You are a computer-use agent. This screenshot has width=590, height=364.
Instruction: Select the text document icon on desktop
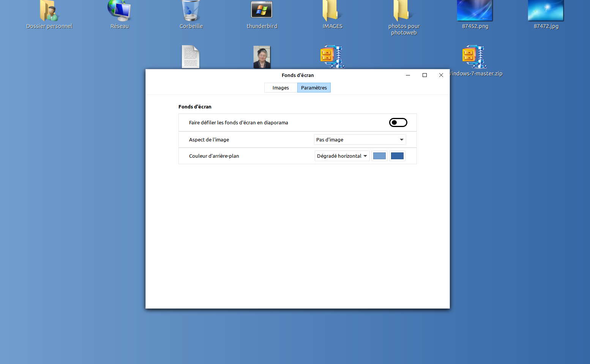click(x=191, y=57)
